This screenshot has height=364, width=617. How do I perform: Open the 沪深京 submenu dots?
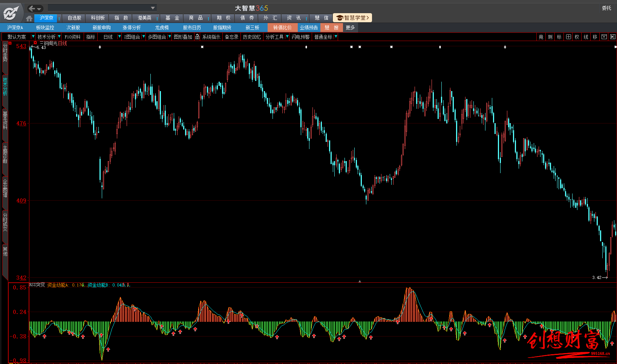click(x=59, y=18)
